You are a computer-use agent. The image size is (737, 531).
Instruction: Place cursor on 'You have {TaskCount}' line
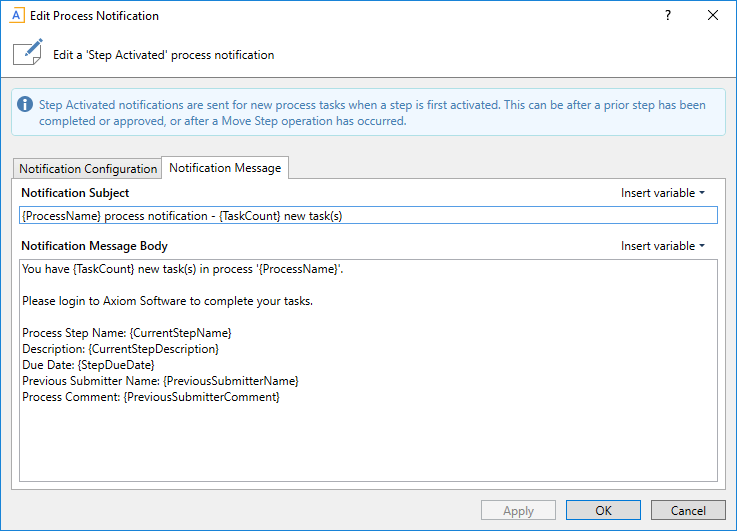tap(182, 269)
